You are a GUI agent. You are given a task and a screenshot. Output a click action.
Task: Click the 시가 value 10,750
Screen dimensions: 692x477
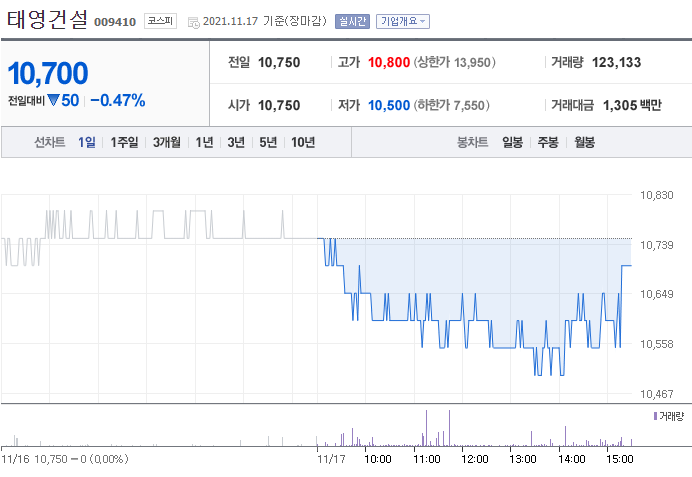point(279,105)
